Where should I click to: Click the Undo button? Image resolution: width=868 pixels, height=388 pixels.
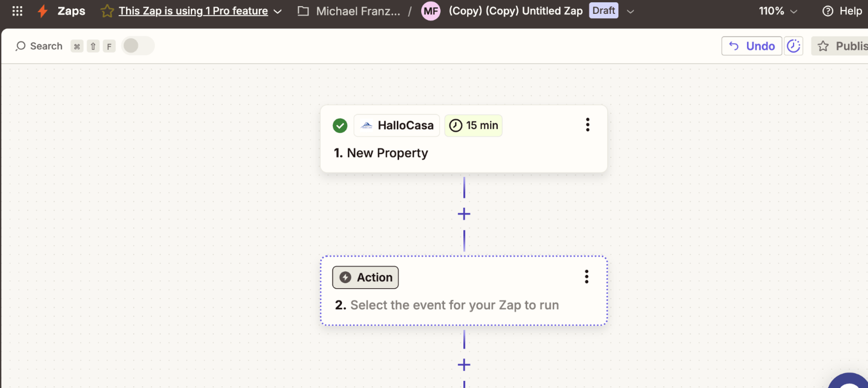[x=751, y=46]
